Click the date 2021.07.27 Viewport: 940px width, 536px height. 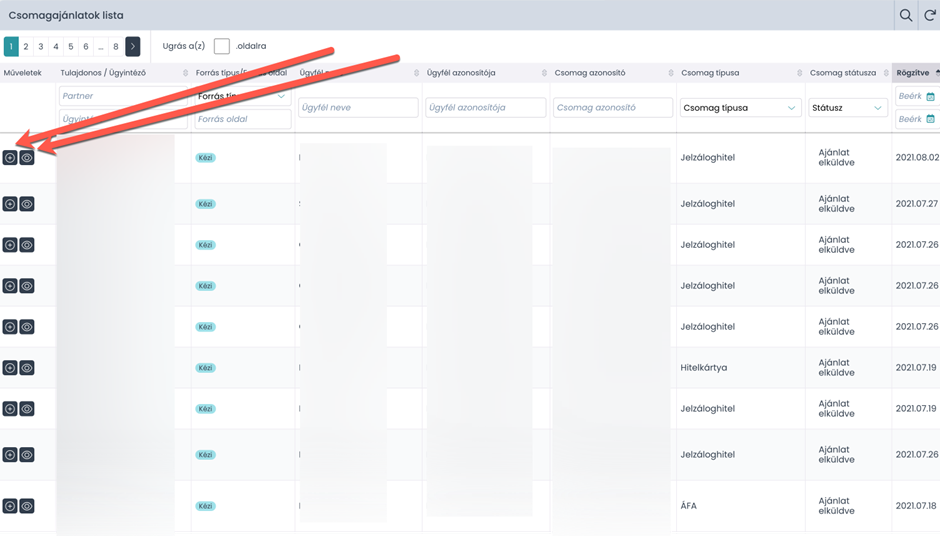click(x=917, y=204)
